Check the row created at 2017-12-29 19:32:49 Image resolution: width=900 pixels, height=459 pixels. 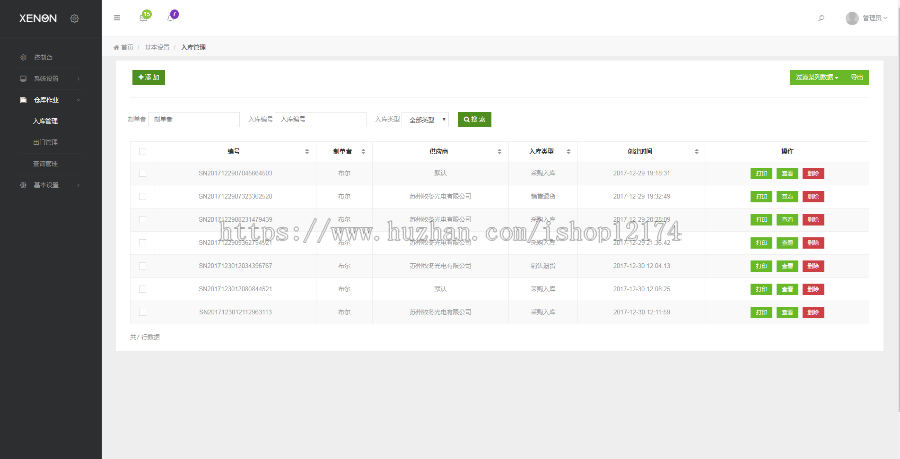coord(142,196)
